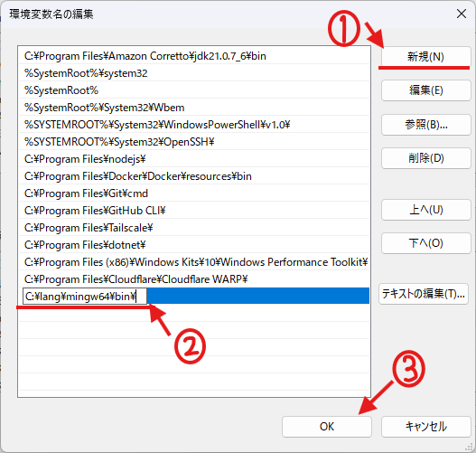This screenshot has width=476, height=453.
Task: Move the entry down with 下へ(O)
Action: tap(426, 243)
